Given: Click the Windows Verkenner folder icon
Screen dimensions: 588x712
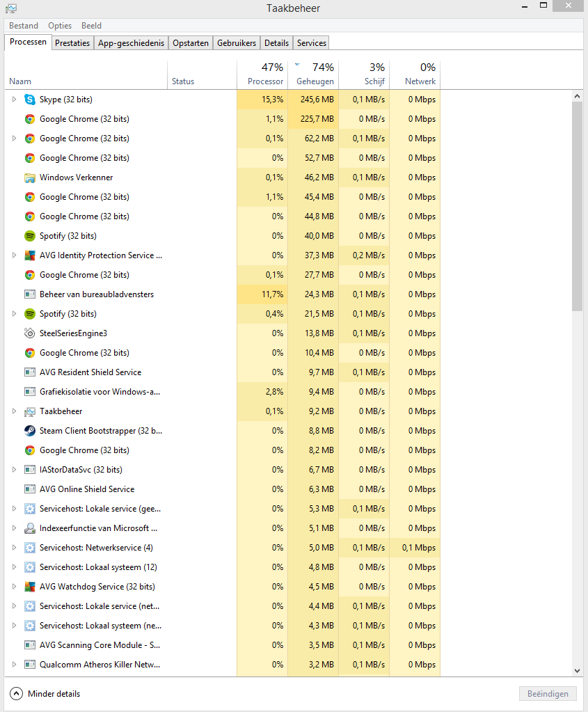Looking at the screenshot, I should click(x=29, y=177).
